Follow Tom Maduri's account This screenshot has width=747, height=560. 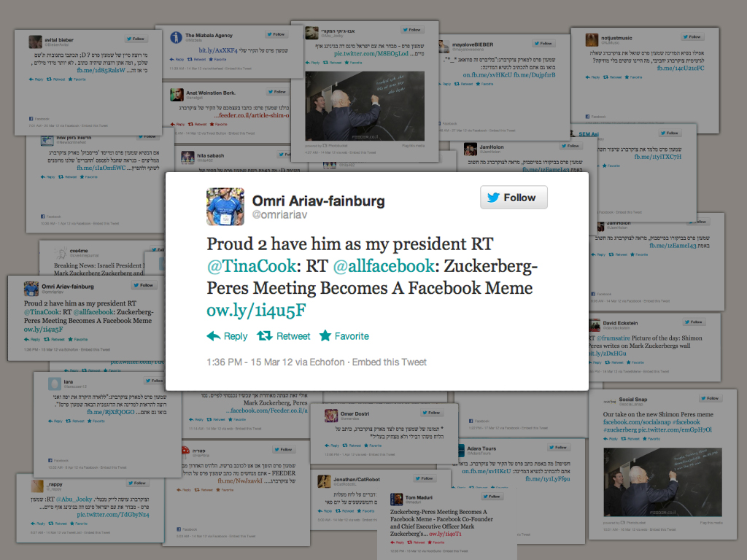click(492, 496)
